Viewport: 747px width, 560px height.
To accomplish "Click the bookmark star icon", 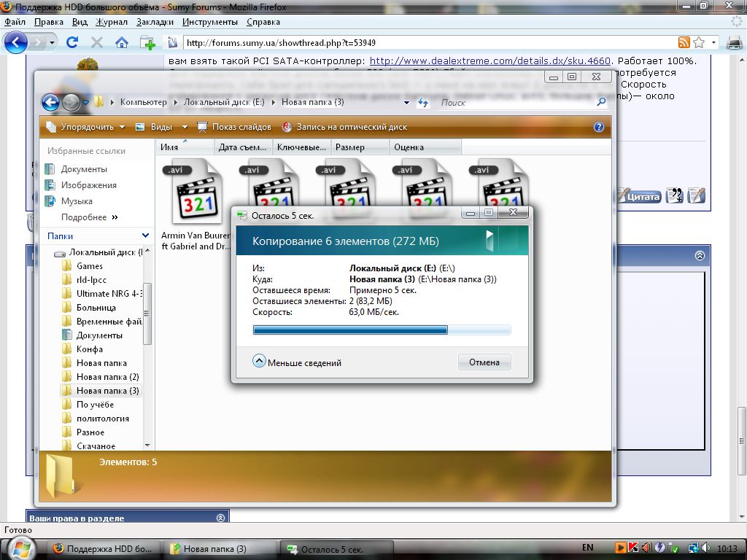I will point(699,42).
